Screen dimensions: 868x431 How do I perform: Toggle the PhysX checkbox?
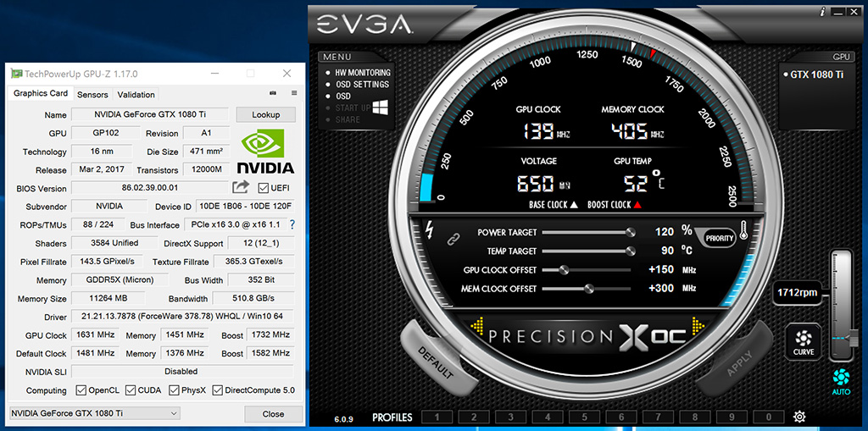pyautogui.click(x=174, y=390)
